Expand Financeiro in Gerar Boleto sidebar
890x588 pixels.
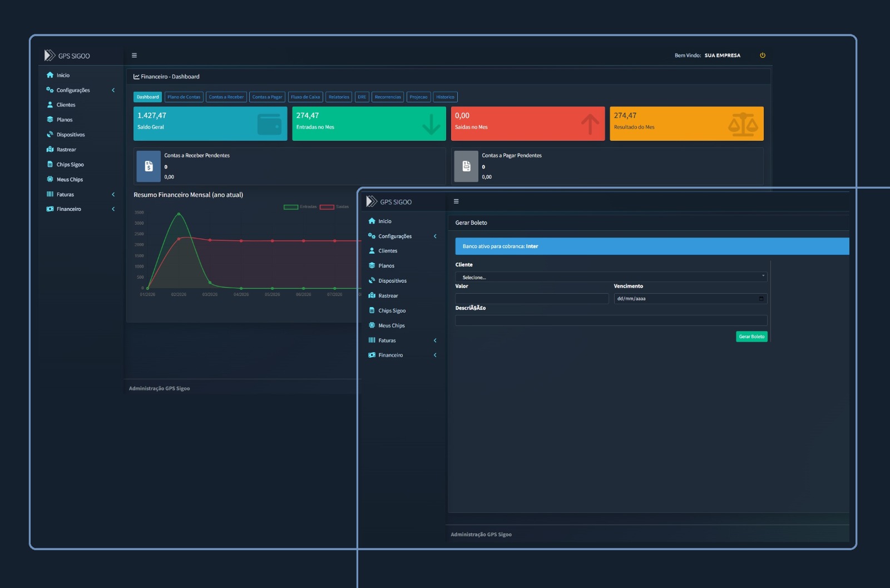click(402, 355)
